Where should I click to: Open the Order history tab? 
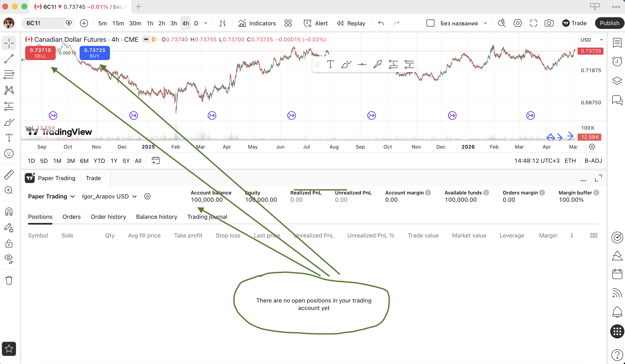[x=108, y=217]
